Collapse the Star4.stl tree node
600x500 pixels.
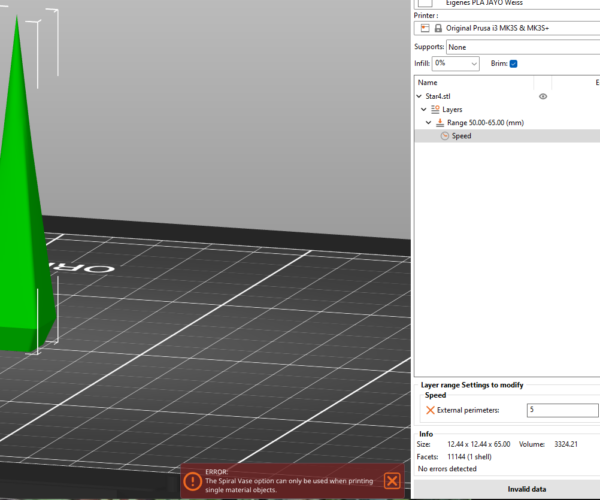point(419,96)
